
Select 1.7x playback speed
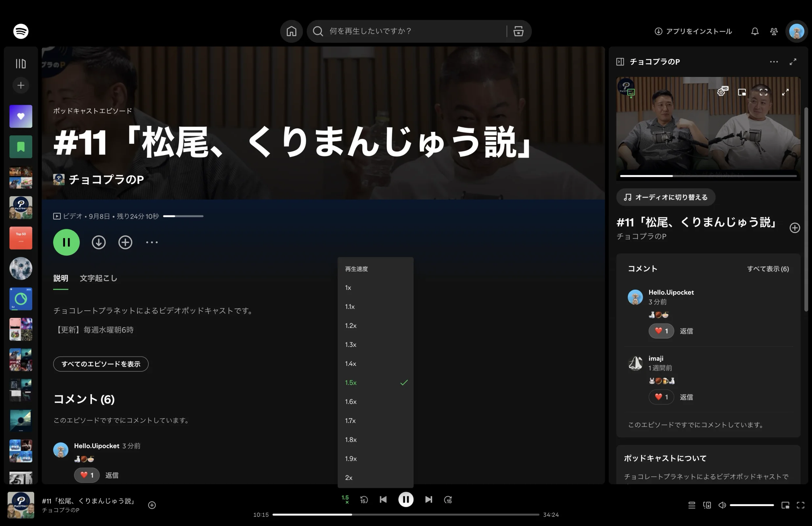pyautogui.click(x=375, y=420)
